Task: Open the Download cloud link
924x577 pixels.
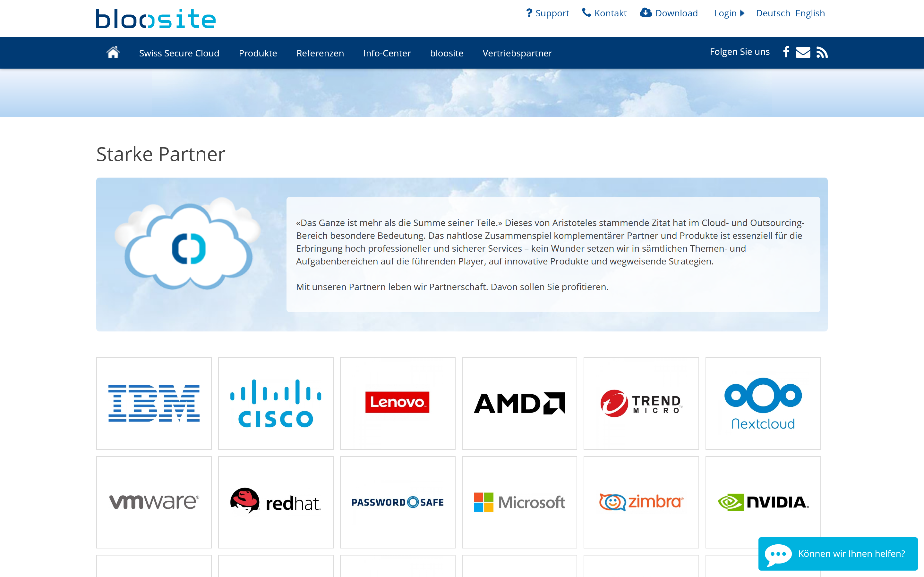Action: point(669,13)
